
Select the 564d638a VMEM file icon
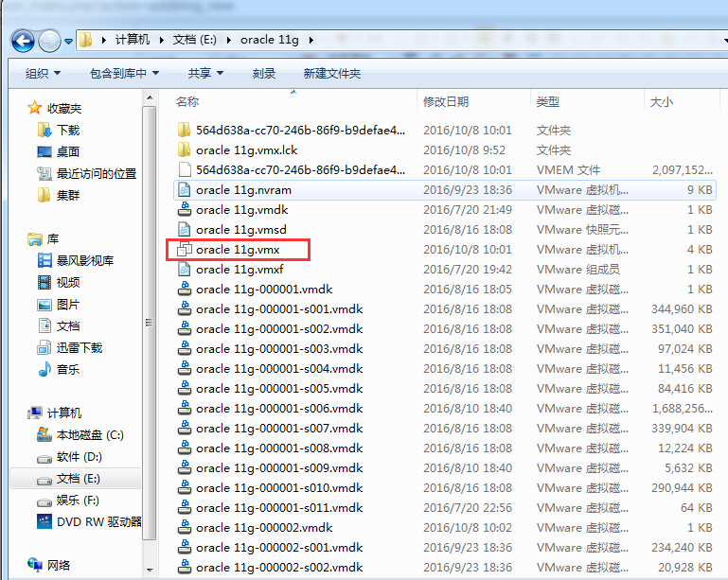pyautogui.click(x=185, y=169)
